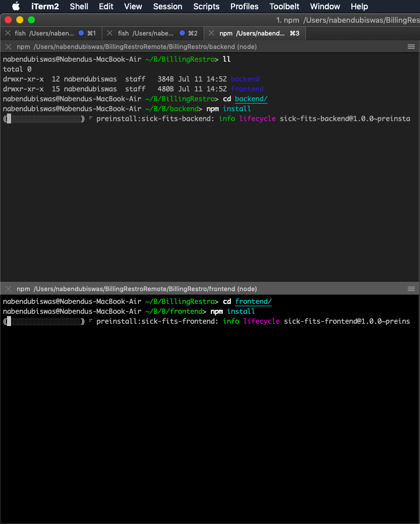This screenshot has width=420, height=524.
Task: Close the first fish tab
Action: click(x=8, y=33)
